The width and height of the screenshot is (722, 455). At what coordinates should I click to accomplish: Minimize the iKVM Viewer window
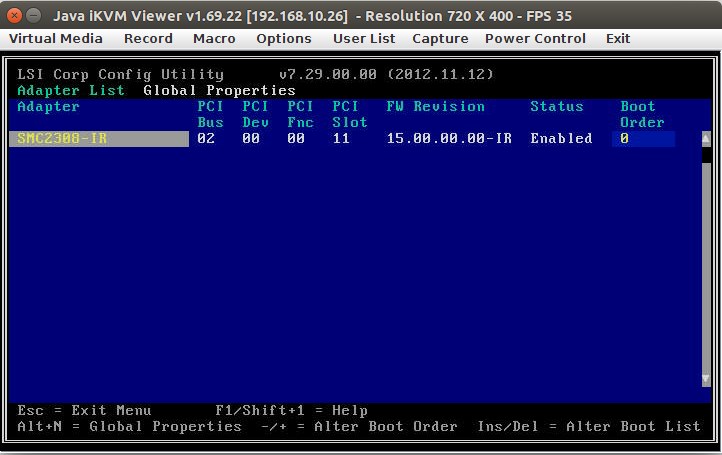(33, 16)
